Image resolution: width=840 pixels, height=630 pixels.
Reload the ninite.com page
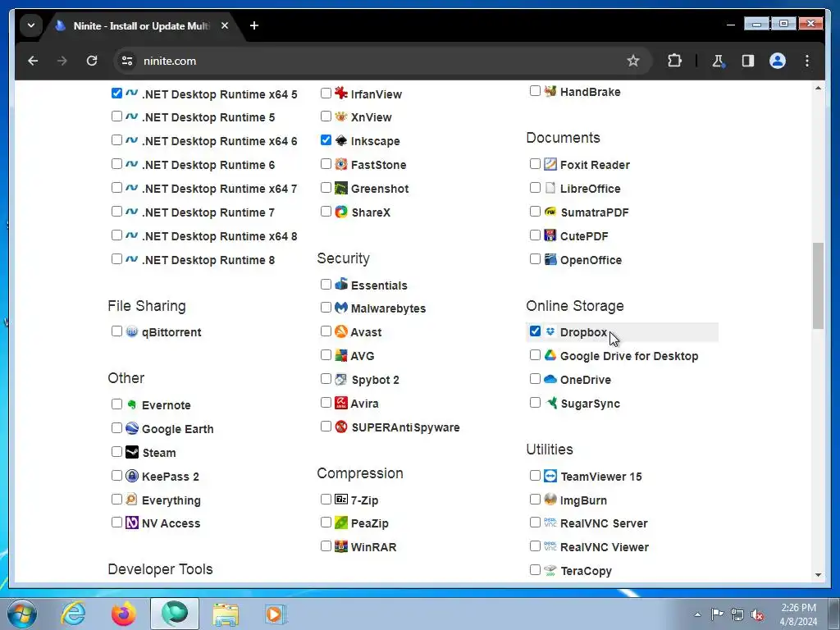coord(92,61)
